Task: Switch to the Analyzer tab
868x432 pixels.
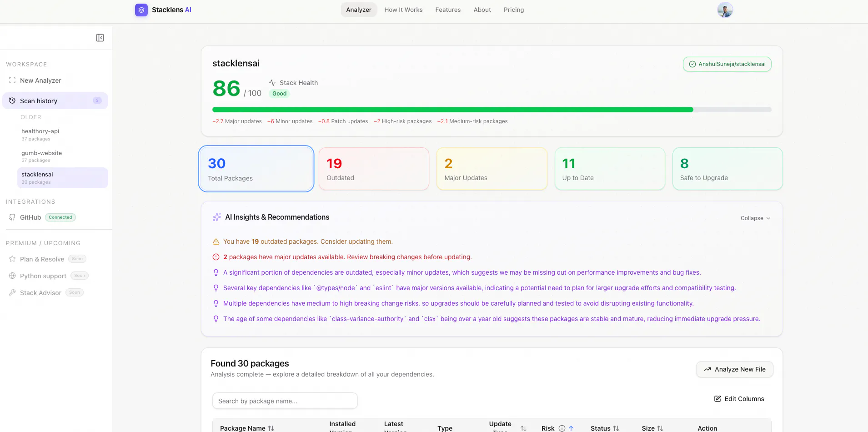Action: pyautogui.click(x=359, y=10)
